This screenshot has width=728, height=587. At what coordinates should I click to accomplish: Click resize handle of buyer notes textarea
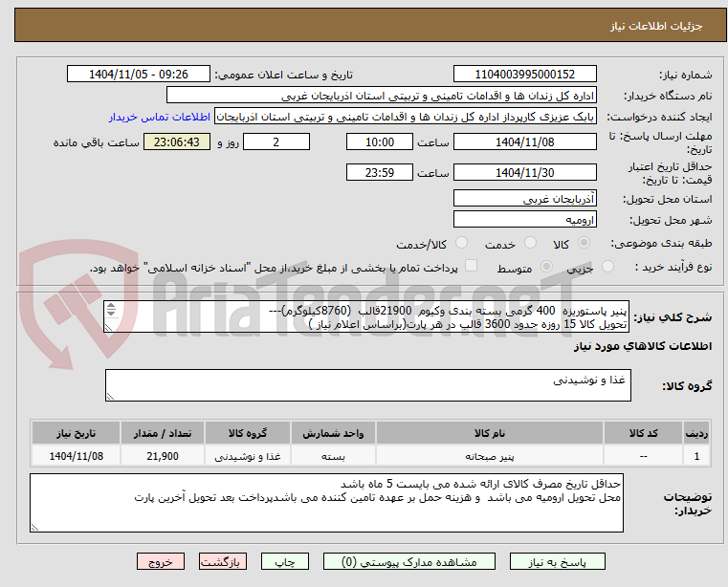[34, 527]
